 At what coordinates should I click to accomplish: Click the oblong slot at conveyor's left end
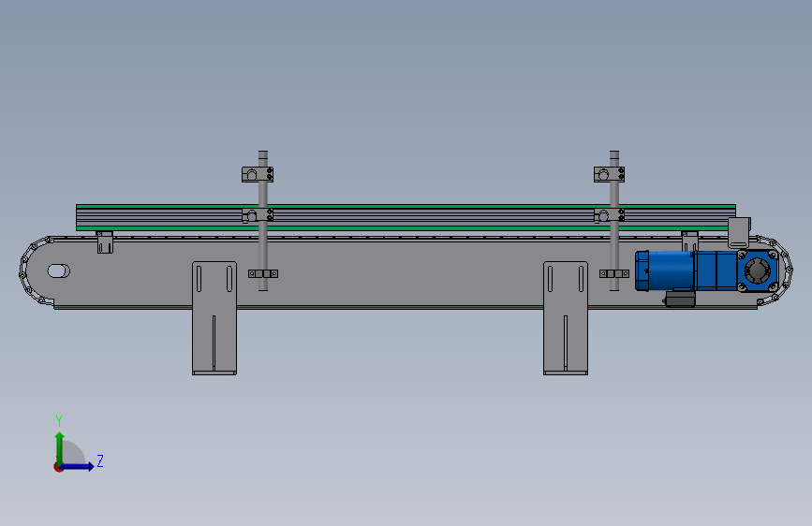(58, 270)
